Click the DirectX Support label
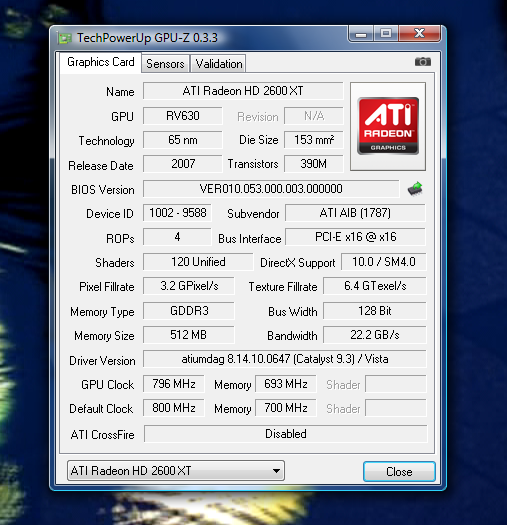Viewport: 507px width, 525px height. click(x=297, y=263)
